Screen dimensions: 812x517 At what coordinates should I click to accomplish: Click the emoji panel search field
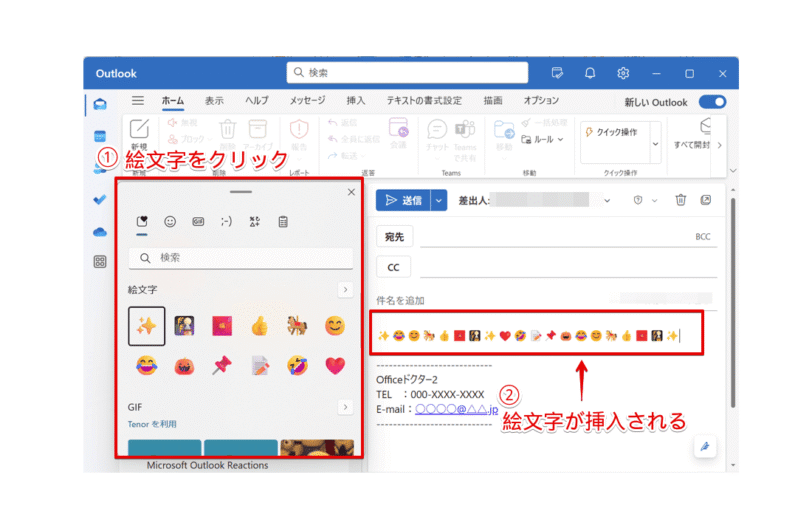pos(241,258)
